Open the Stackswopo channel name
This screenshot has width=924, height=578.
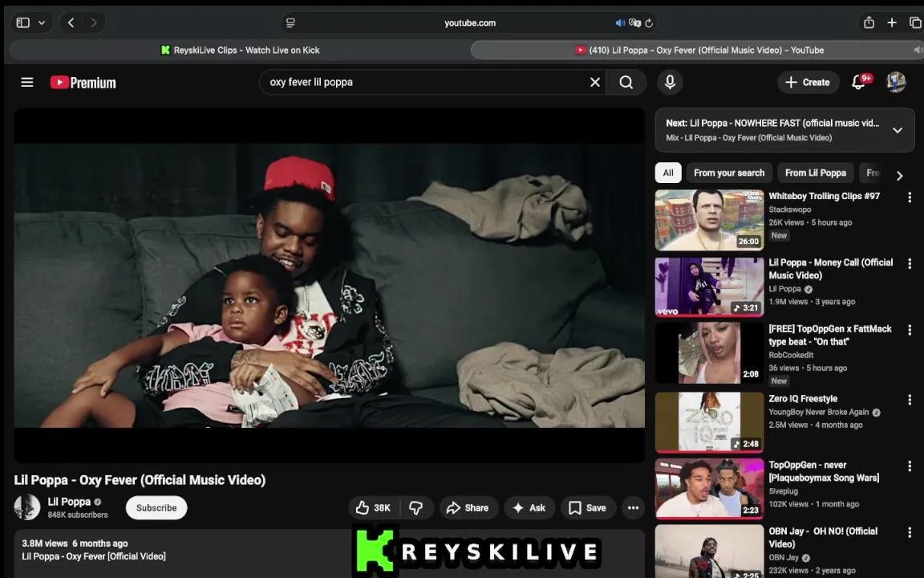pyautogui.click(x=789, y=210)
